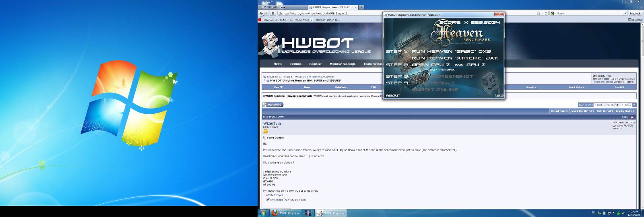Open the Display Modes dropdown
Screen dimensions: 644x217
tap(625, 111)
